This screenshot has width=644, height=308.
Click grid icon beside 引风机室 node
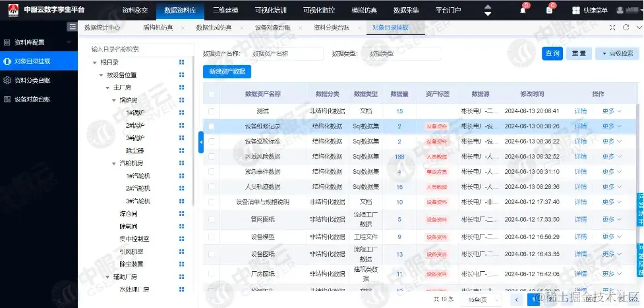(181, 251)
